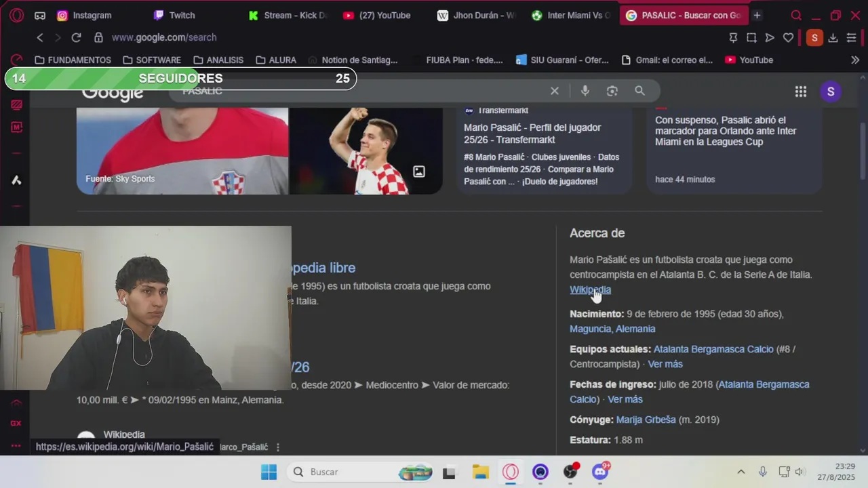Switch to the Inter Miami Vs tab
Screen dimensions: 868x488
[x=570, y=15]
